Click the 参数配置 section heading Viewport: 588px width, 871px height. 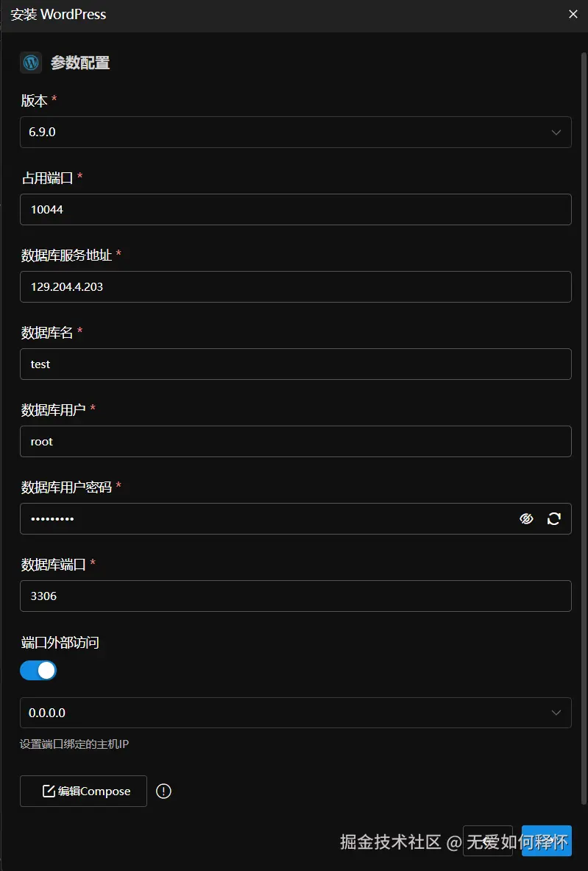80,63
